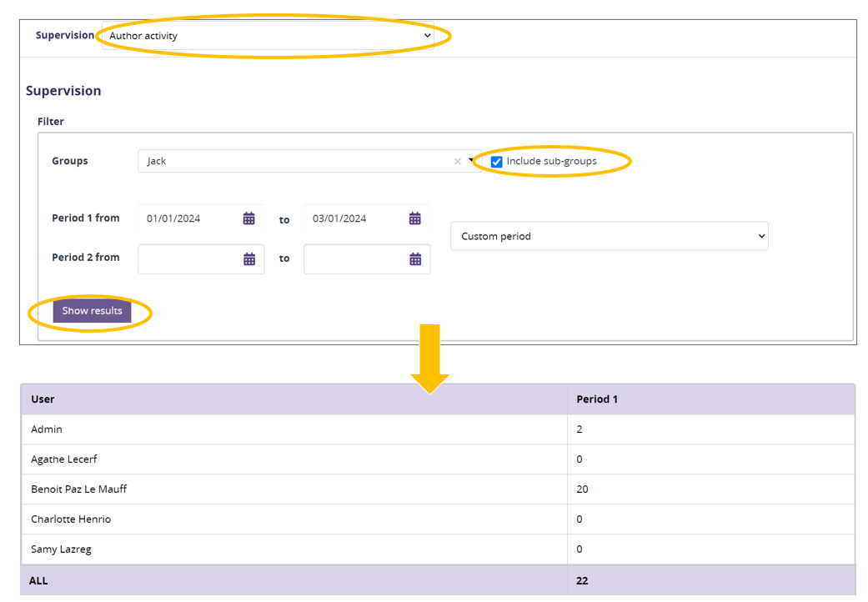Screen dimensions: 868x602
Task: Select the Samy Lazreg row
Action: click(61, 549)
